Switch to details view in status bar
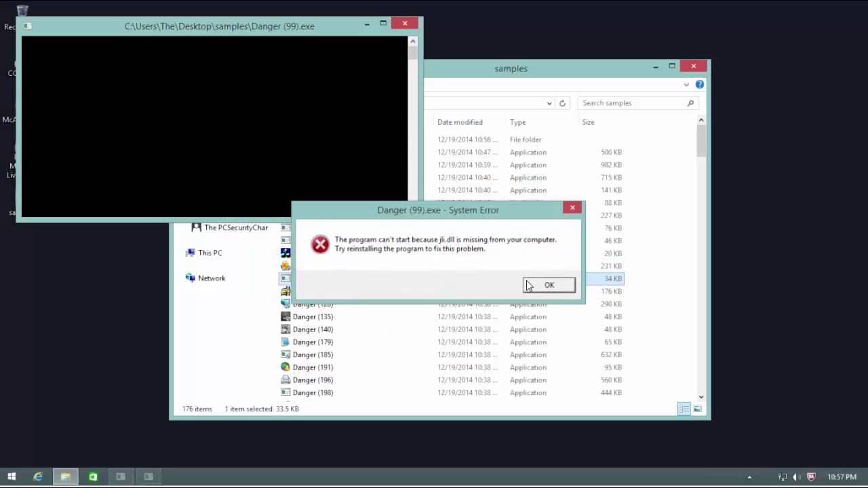This screenshot has width=868, height=488. (x=684, y=409)
